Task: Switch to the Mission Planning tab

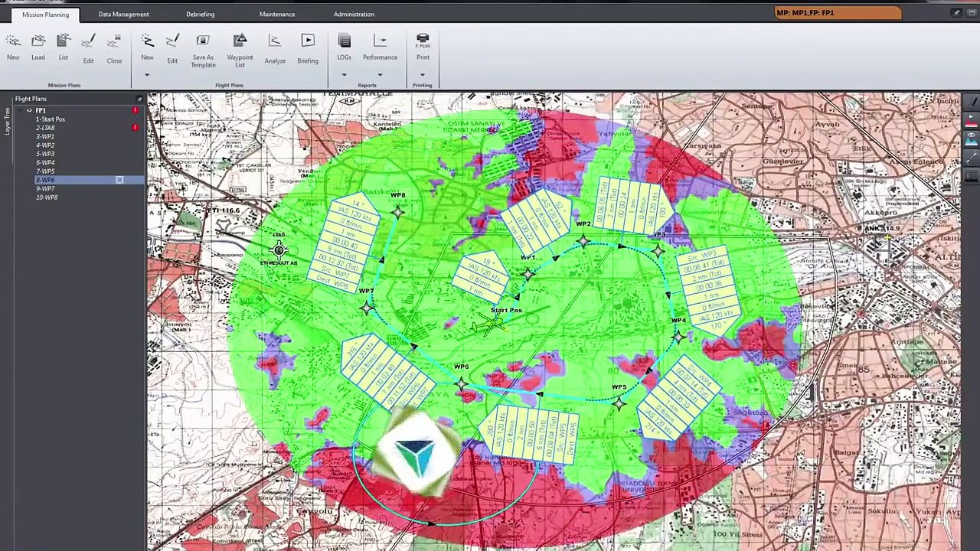Action: click(x=45, y=14)
